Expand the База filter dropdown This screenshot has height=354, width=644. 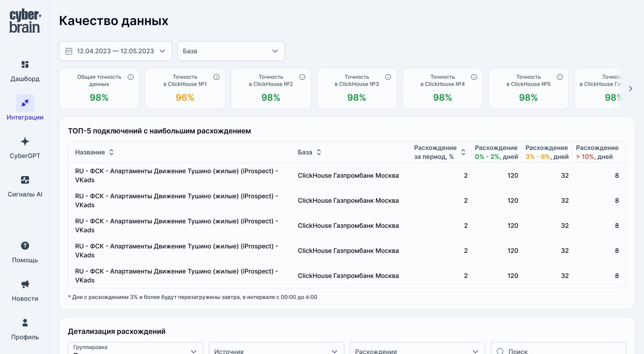pyautogui.click(x=231, y=51)
